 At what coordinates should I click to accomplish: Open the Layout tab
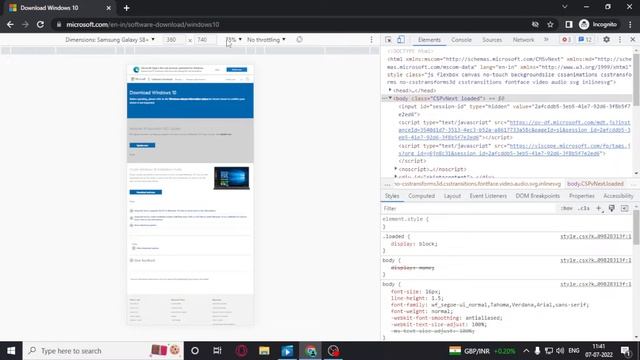pos(452,196)
